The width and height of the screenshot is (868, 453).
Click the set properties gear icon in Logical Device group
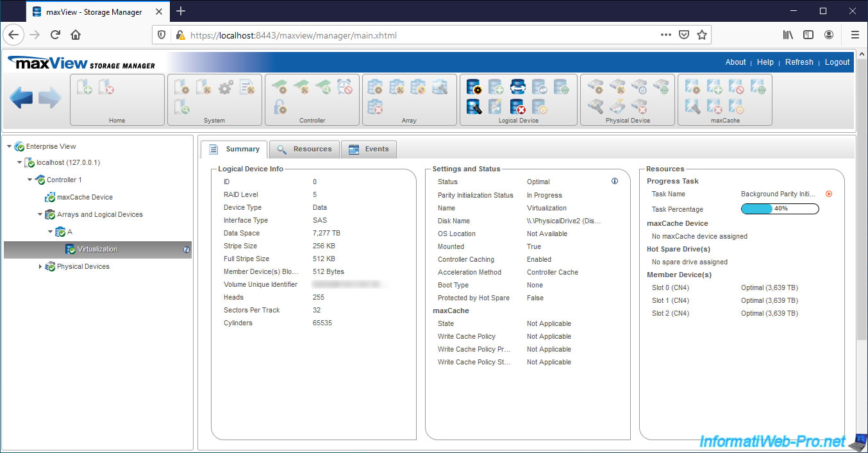(x=474, y=87)
